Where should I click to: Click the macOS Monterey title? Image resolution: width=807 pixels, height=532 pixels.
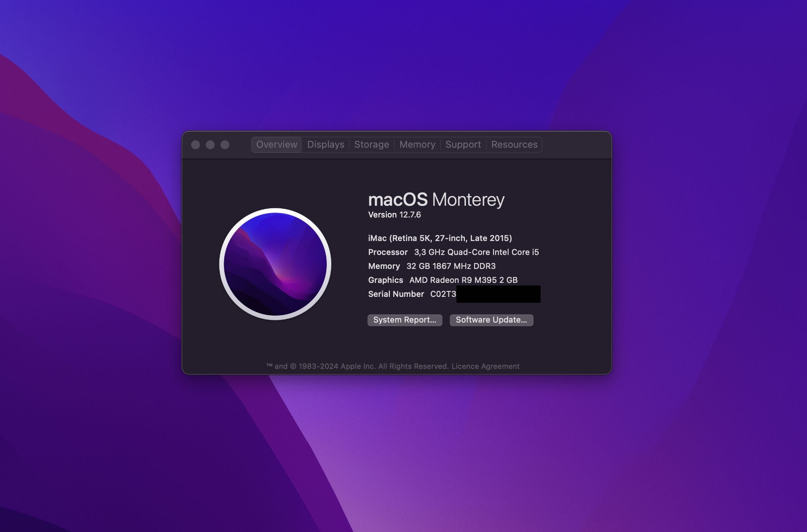tap(436, 199)
